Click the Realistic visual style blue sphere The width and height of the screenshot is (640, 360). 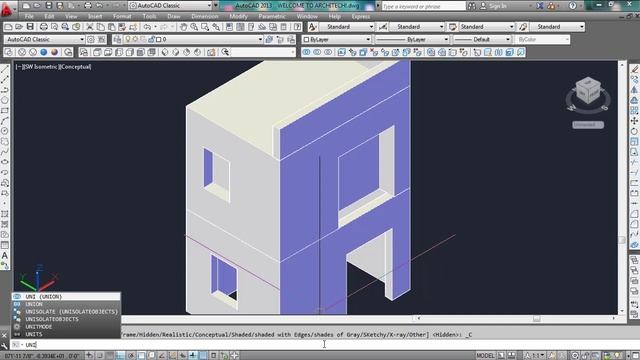(x=44, y=52)
